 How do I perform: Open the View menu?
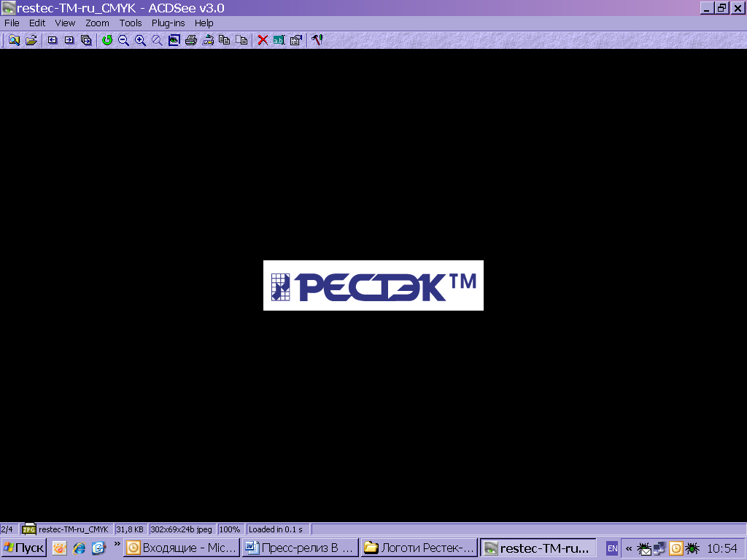(65, 23)
